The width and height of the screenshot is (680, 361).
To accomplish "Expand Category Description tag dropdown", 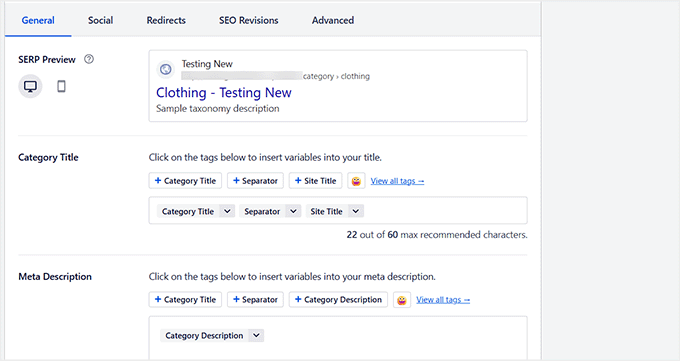I will pyautogui.click(x=256, y=335).
